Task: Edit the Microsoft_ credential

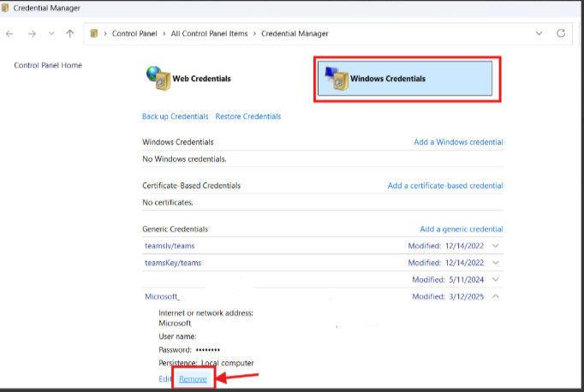Action: point(164,378)
